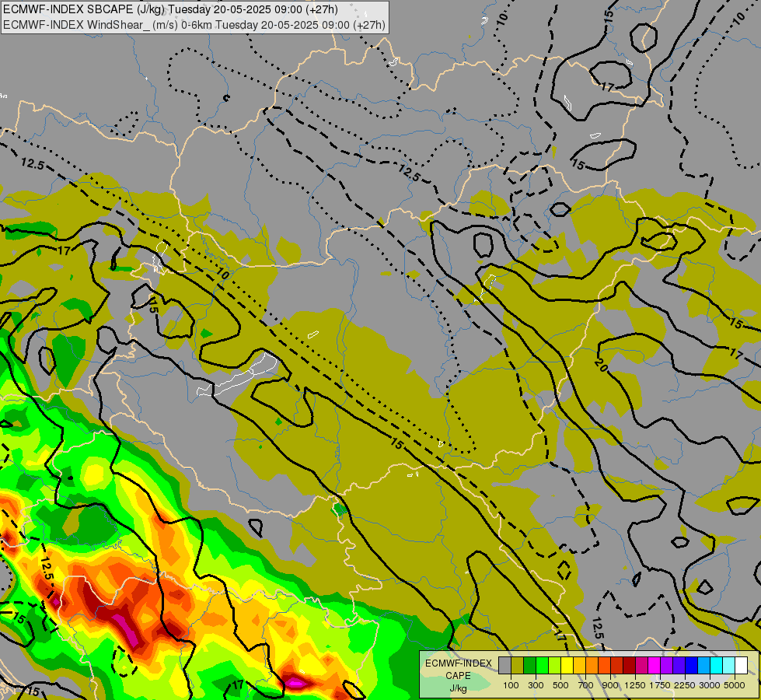
Task: Click the 20 wind shear contour label
Action: click(601, 366)
